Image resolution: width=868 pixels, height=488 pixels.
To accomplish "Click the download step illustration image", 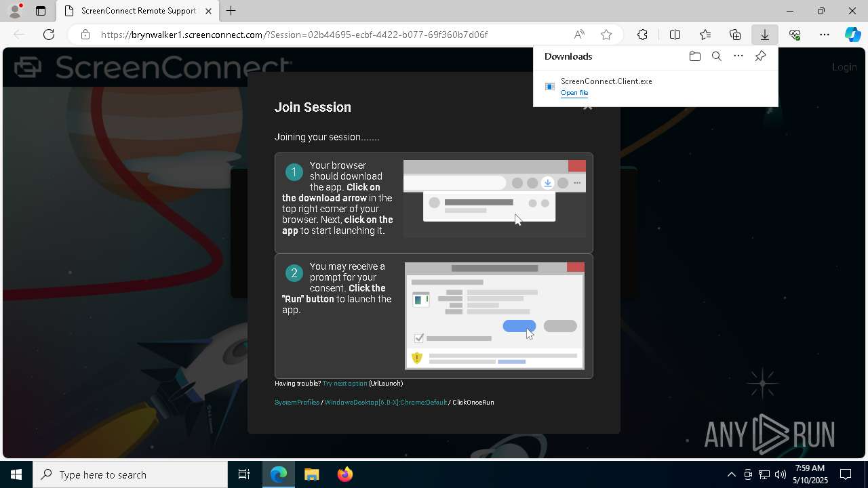I will click(x=494, y=199).
